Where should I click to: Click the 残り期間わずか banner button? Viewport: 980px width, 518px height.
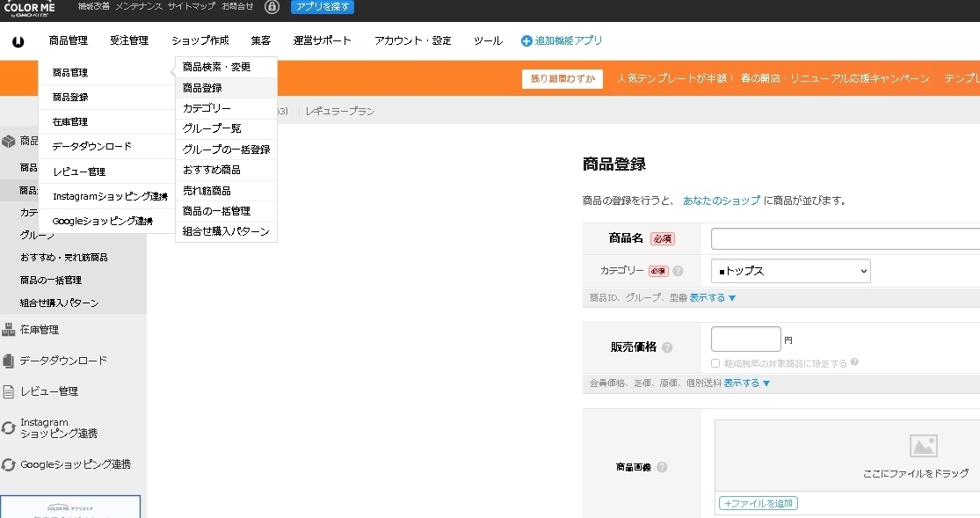click(563, 79)
